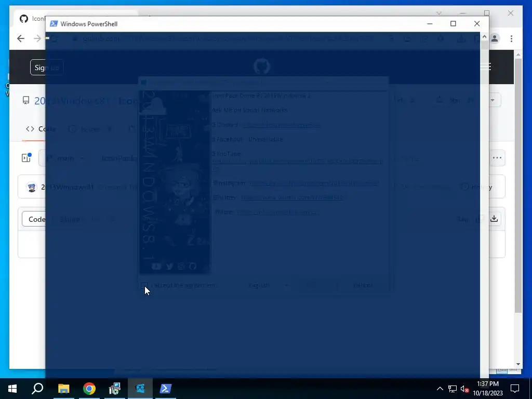Open taskbar Search
Image resolution: width=532 pixels, height=399 pixels.
(37, 389)
